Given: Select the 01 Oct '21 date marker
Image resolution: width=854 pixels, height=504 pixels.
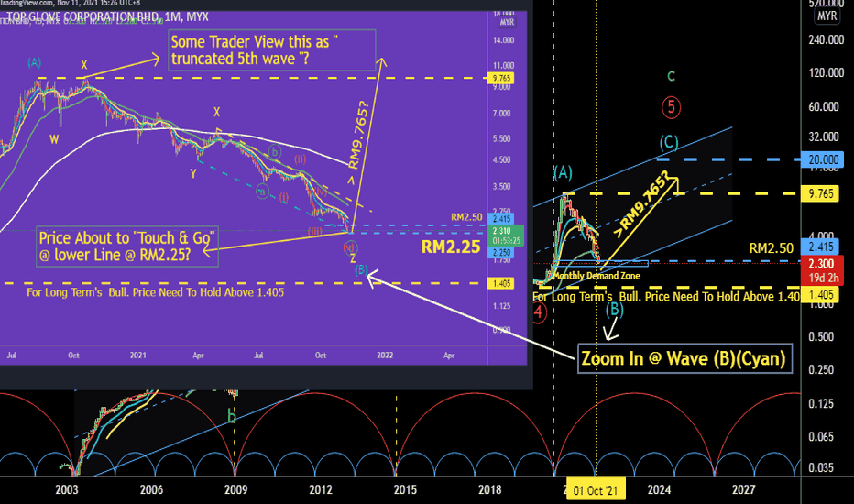Looking at the screenshot, I should [x=596, y=490].
